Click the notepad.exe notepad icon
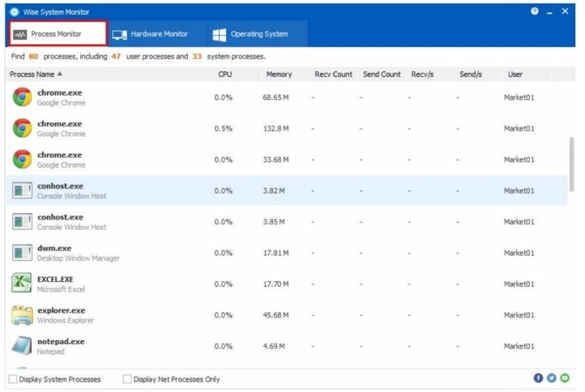Image resolution: width=585 pixels, height=392 pixels. click(22, 346)
